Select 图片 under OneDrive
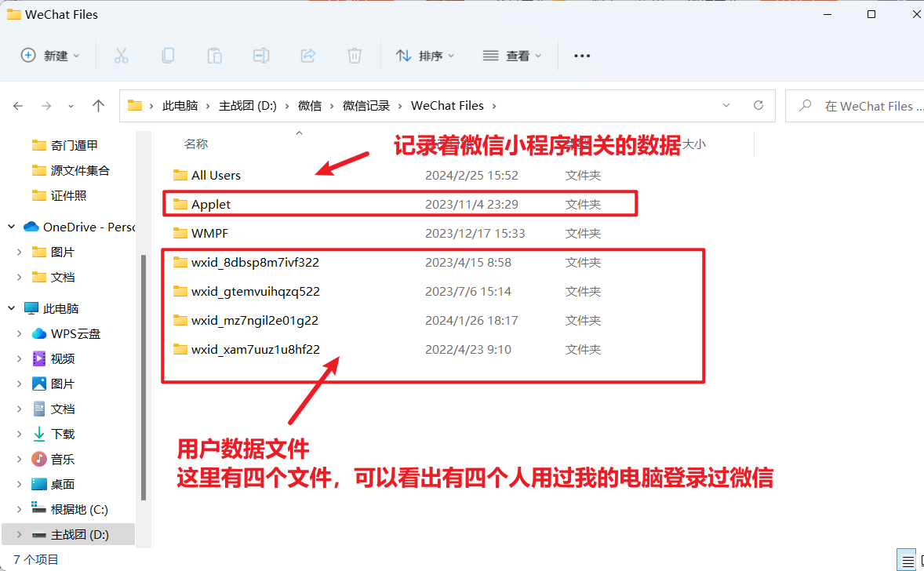Viewport: 924px width, 571px height. (62, 252)
